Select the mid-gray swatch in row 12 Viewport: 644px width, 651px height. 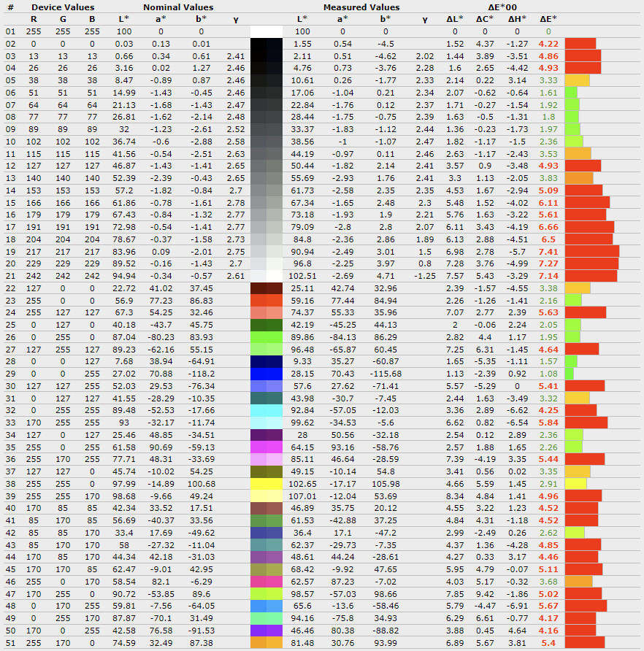[267, 166]
